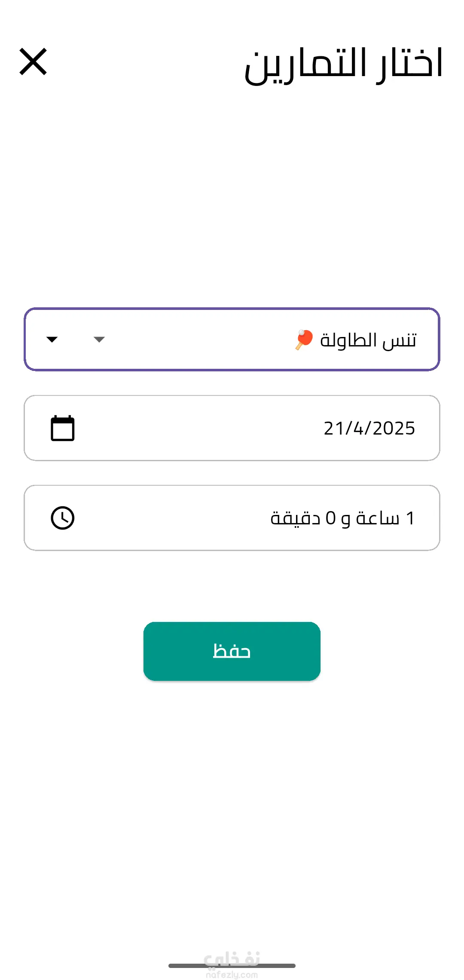Image resolution: width=464 pixels, height=980 pixels.
Task: Click the black dropdown arrow for exercises
Action: [x=52, y=340]
